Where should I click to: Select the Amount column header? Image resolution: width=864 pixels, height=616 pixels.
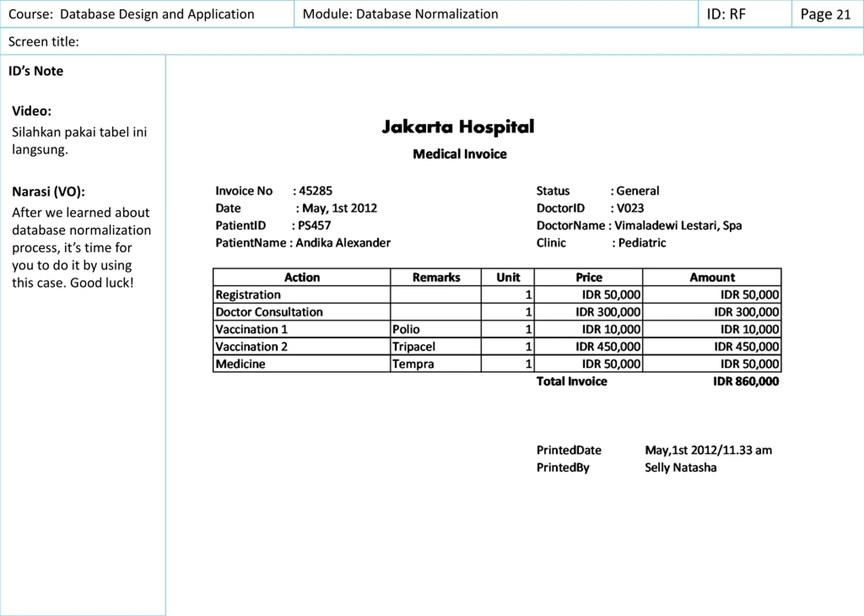click(x=711, y=277)
